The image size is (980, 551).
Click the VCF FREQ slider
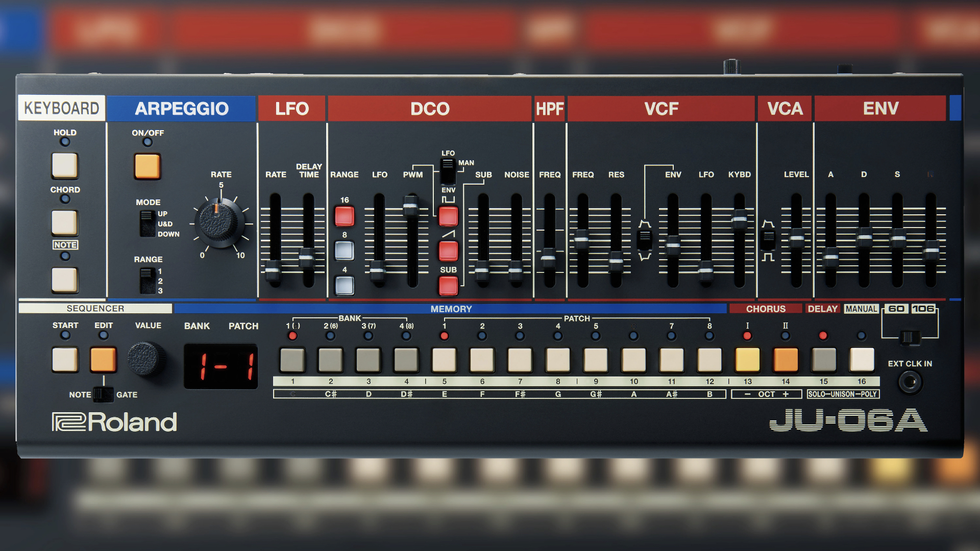[x=582, y=239]
